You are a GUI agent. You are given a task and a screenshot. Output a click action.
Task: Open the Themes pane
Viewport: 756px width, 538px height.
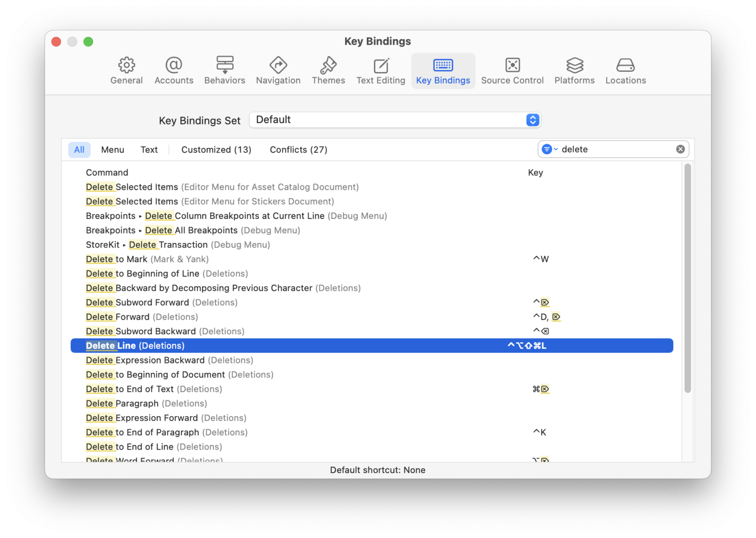[x=328, y=70]
